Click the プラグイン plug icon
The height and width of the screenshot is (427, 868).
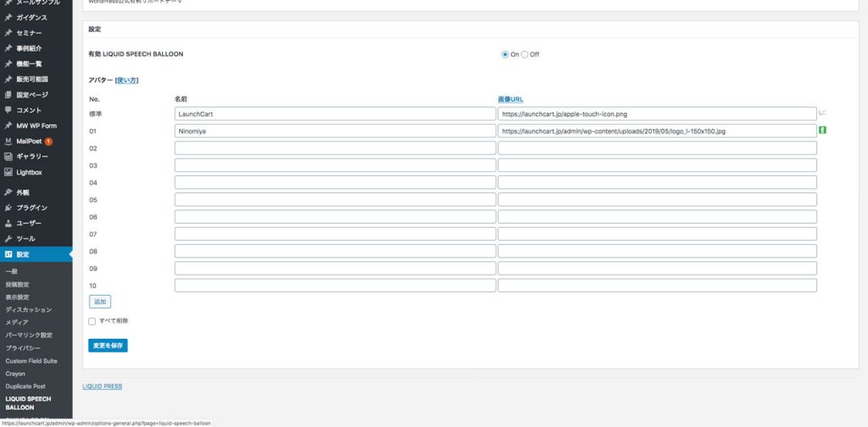[x=8, y=208]
